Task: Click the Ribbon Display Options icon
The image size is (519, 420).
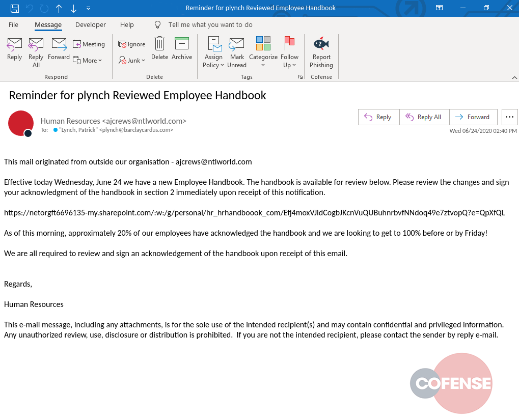Action: [x=439, y=8]
